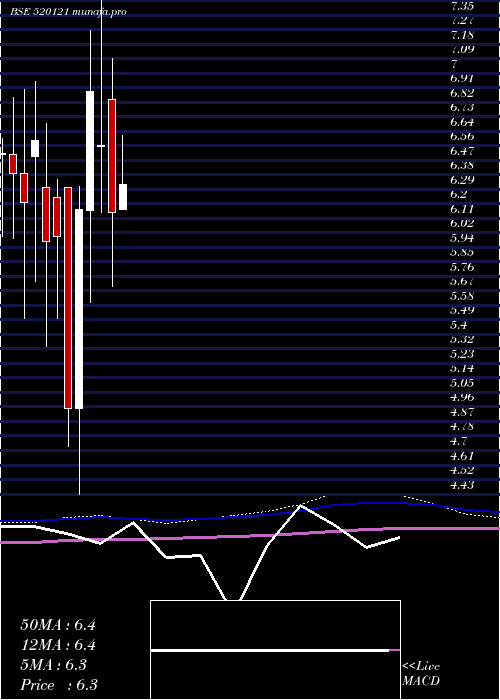This screenshot has height=700, width=500.
Task: Click the tallest red candlestick body
Action: pos(68,298)
